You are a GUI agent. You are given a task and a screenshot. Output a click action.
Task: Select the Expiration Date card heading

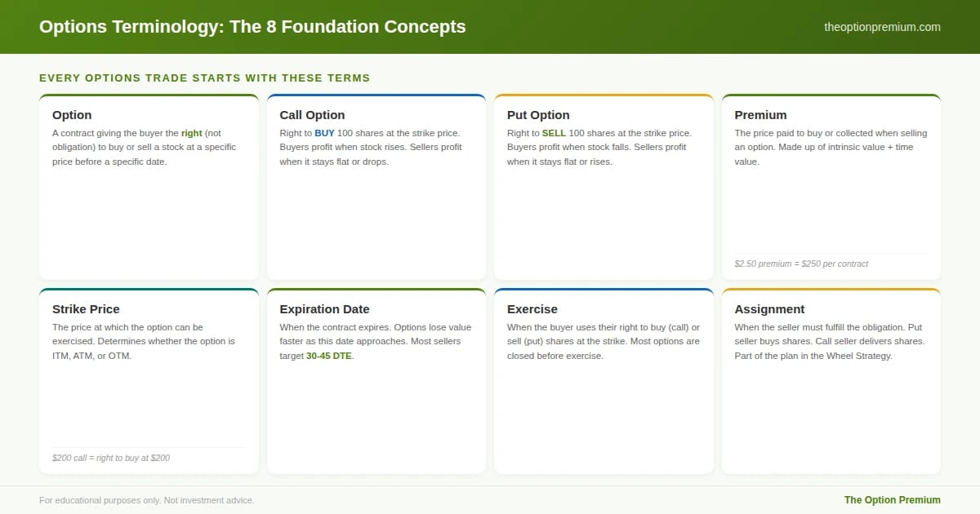pyautogui.click(x=324, y=309)
